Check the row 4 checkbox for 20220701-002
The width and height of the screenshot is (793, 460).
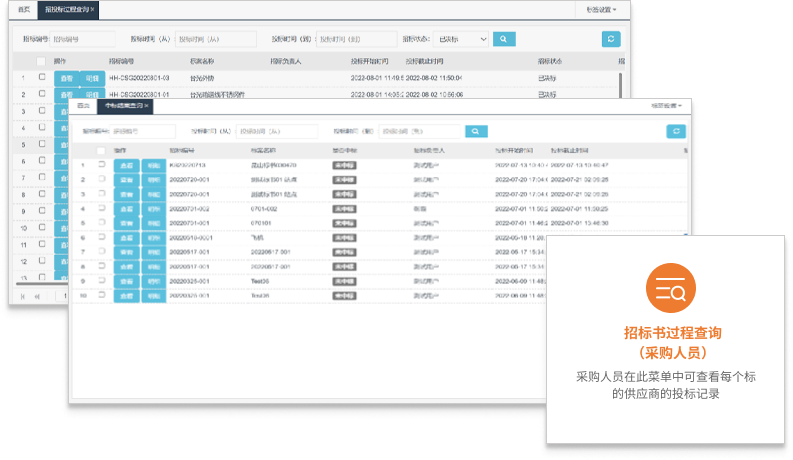pyautogui.click(x=100, y=208)
